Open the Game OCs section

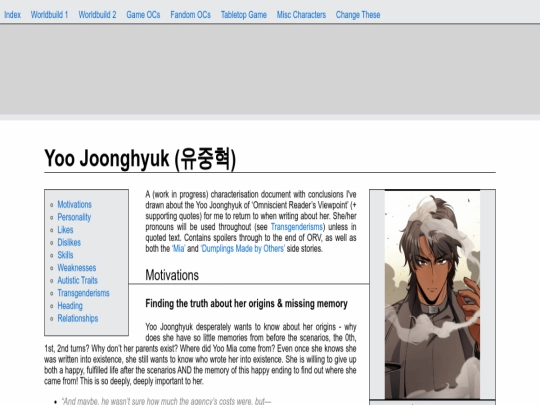[x=143, y=15]
